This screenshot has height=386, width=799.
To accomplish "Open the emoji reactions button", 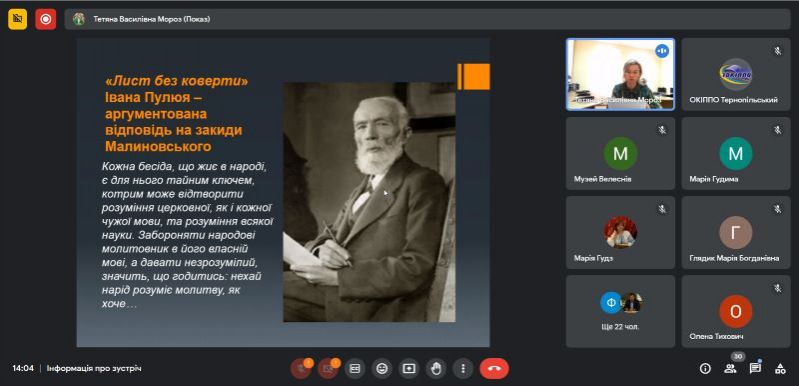I will (x=382, y=368).
